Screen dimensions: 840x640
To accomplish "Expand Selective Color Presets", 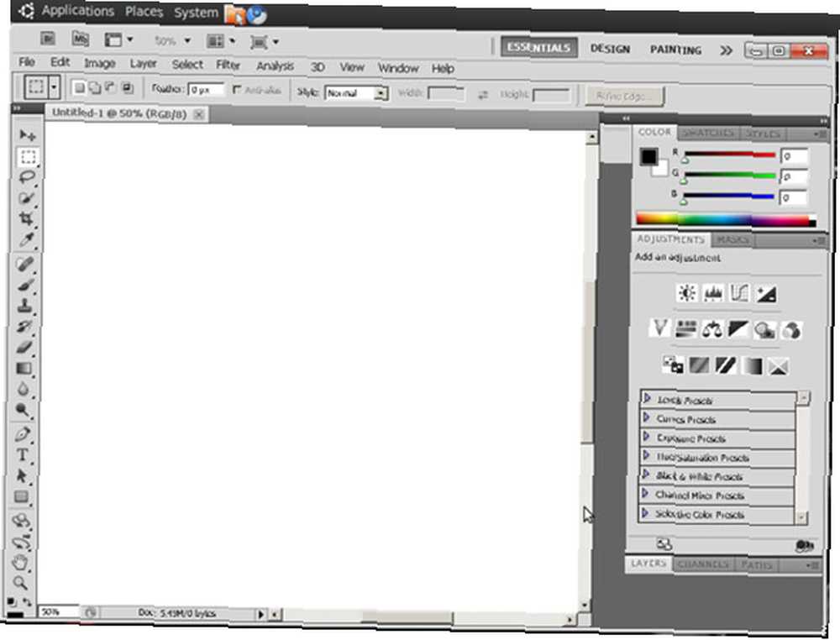I will [x=645, y=512].
